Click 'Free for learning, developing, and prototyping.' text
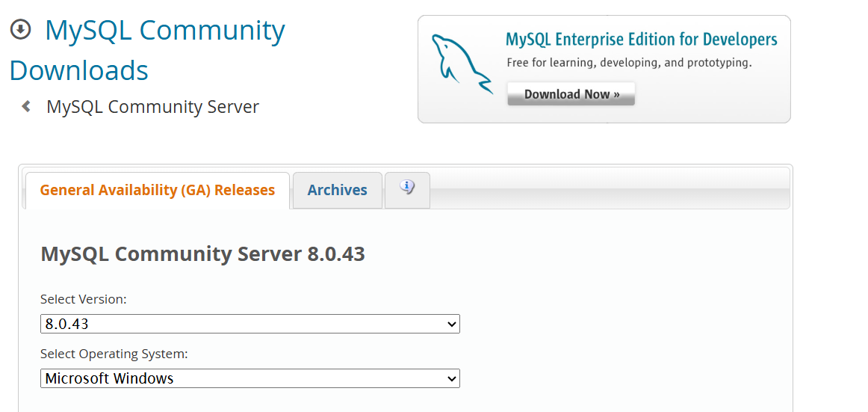 pos(630,63)
